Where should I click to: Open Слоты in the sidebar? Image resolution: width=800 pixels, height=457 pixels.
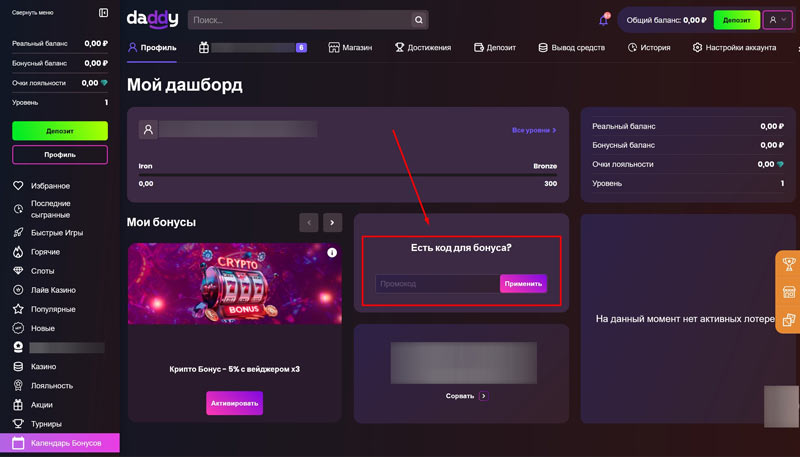click(43, 271)
